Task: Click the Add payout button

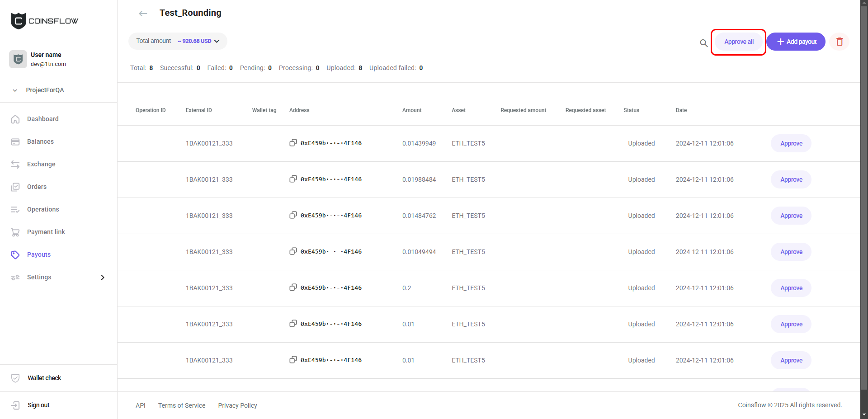Action: pos(796,42)
